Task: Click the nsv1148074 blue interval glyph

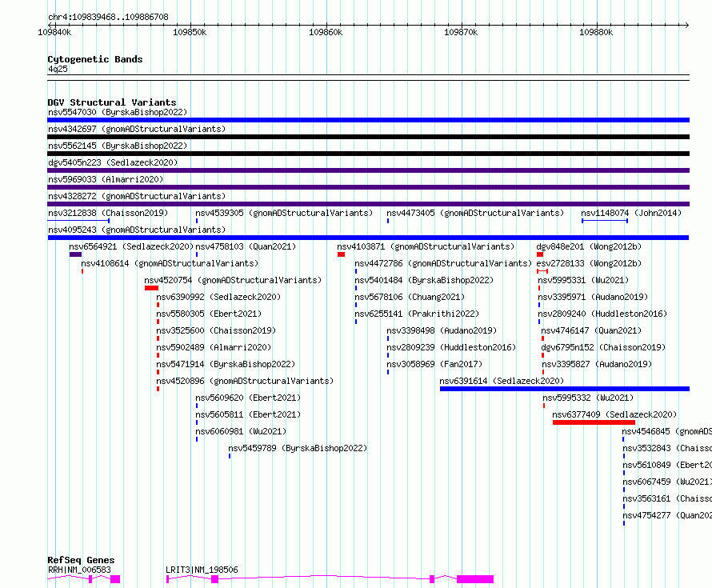Action: pyautogui.click(x=605, y=221)
